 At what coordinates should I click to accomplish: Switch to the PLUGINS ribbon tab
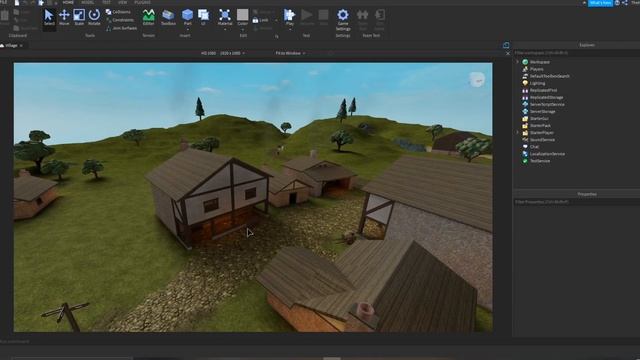pos(142,2)
